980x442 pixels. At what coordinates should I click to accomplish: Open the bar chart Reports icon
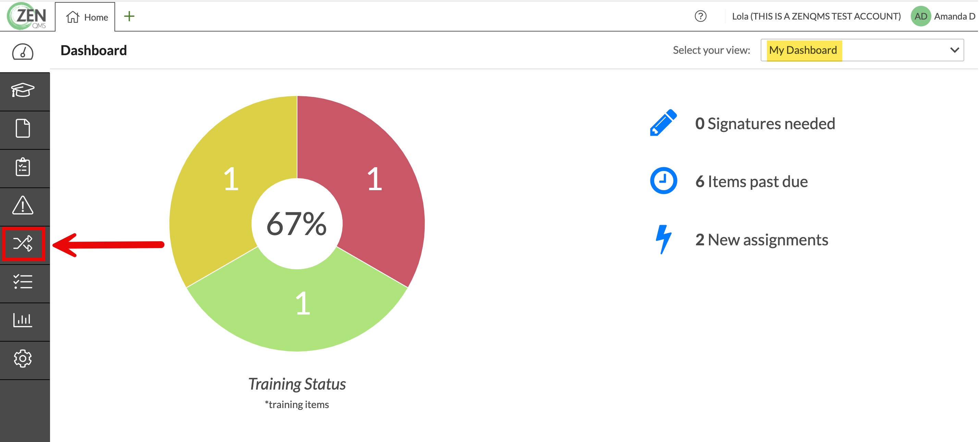point(23,320)
